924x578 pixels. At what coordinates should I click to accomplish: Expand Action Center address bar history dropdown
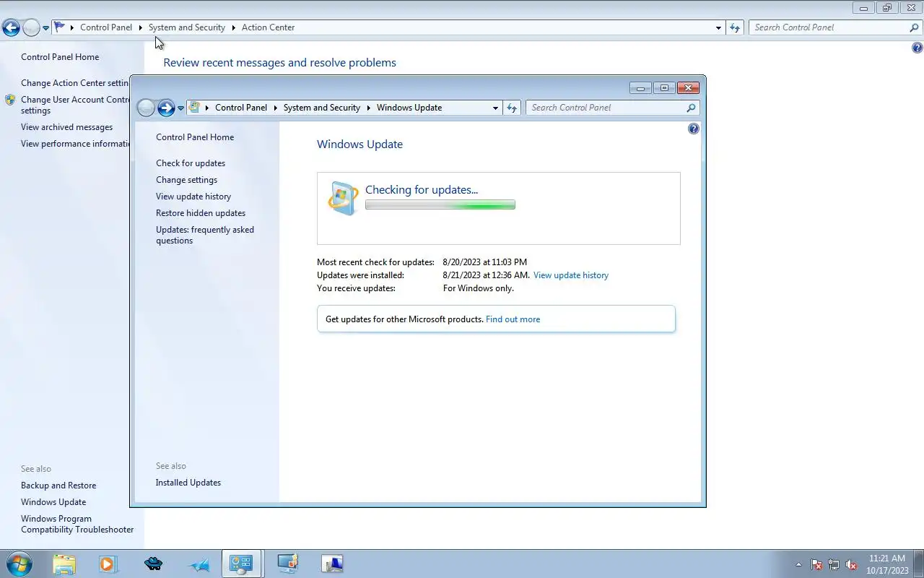[718, 27]
